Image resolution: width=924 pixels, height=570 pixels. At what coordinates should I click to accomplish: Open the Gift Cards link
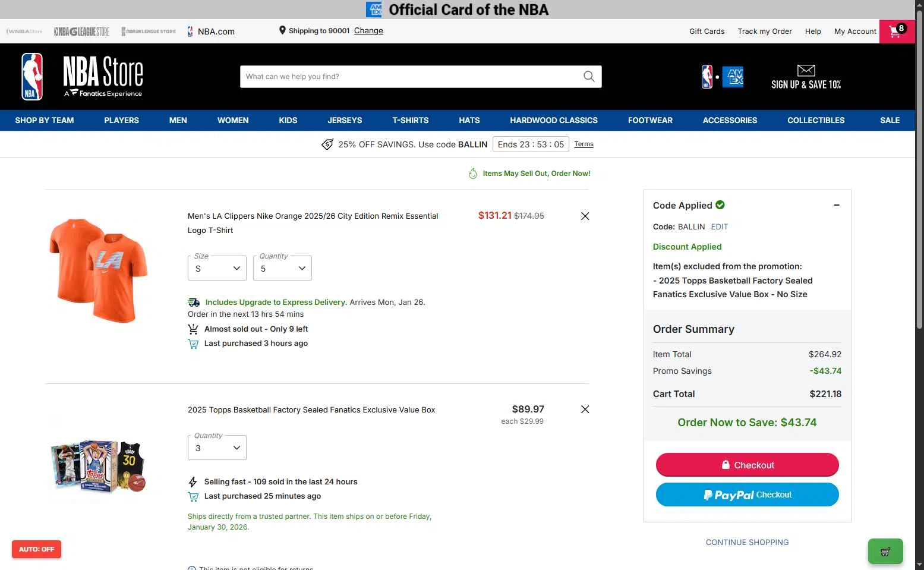[x=707, y=32]
